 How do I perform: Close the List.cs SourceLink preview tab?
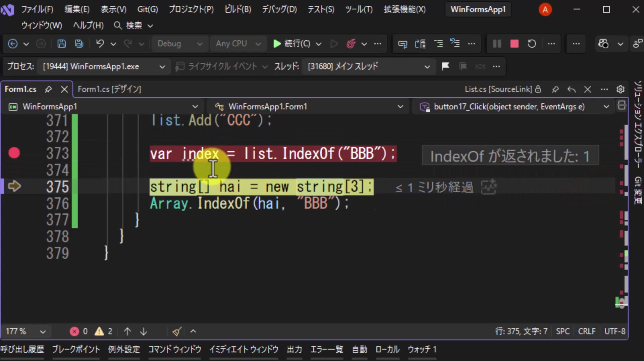click(x=588, y=89)
